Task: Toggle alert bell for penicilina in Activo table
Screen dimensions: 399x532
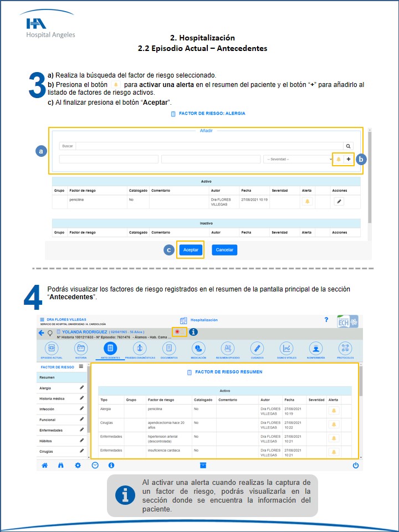Action: [x=307, y=201]
